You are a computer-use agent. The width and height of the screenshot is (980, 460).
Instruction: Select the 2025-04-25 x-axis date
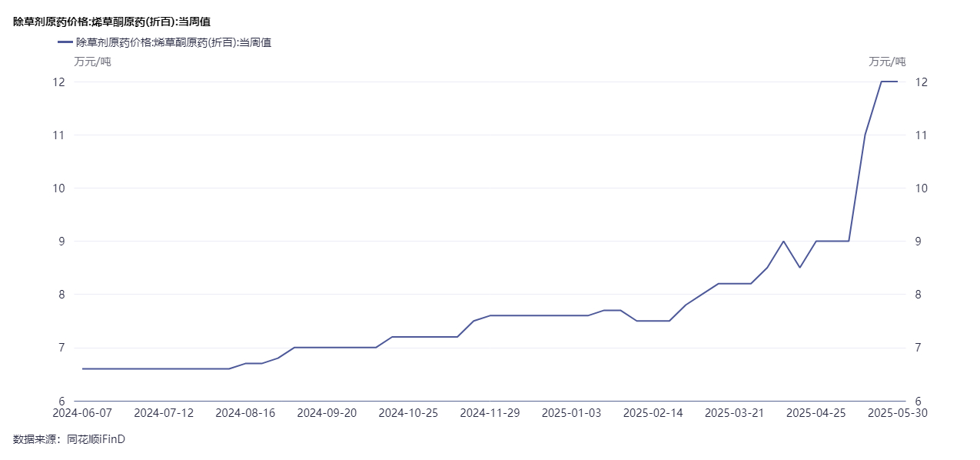point(816,413)
